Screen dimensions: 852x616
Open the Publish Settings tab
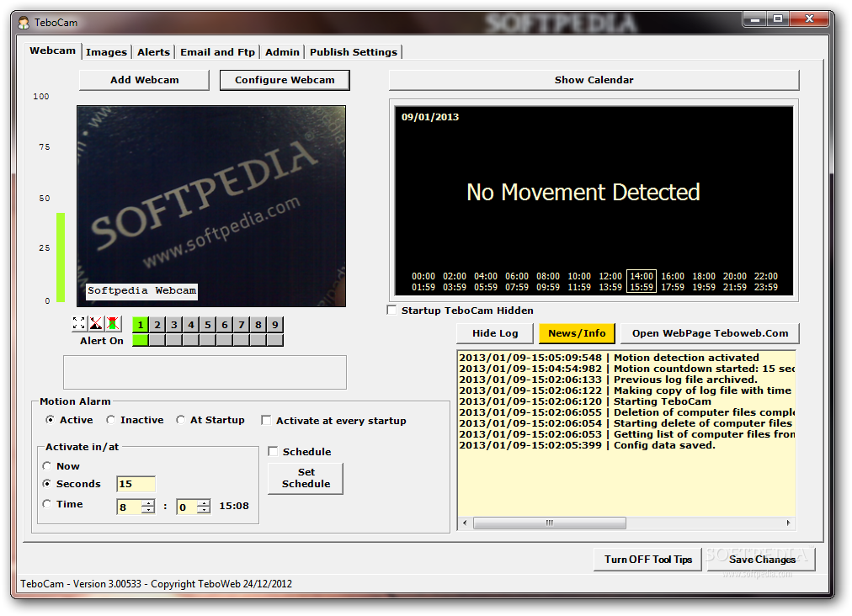click(x=354, y=52)
